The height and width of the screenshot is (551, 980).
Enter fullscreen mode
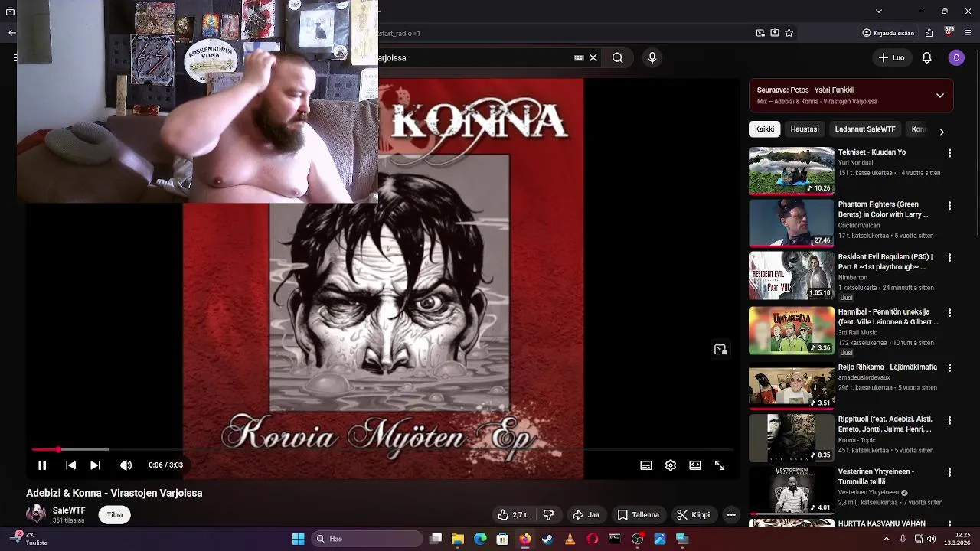point(720,465)
